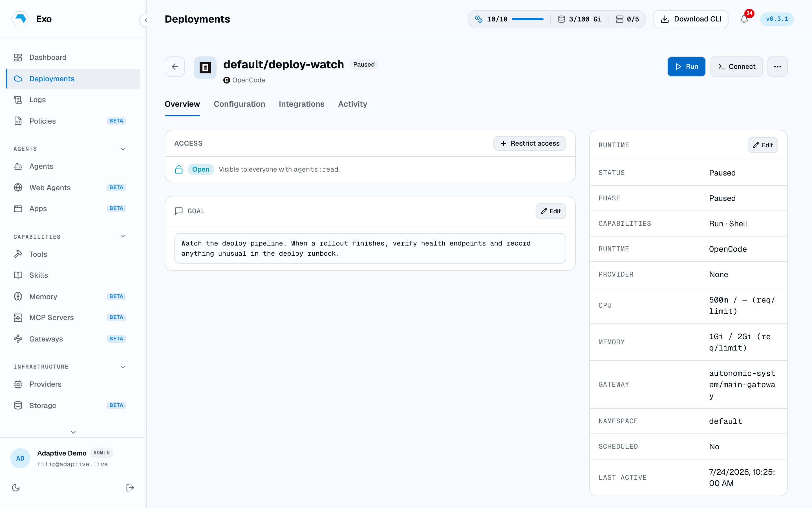Click the Providers chip icon
This screenshot has width=812, height=508.
(18, 384)
